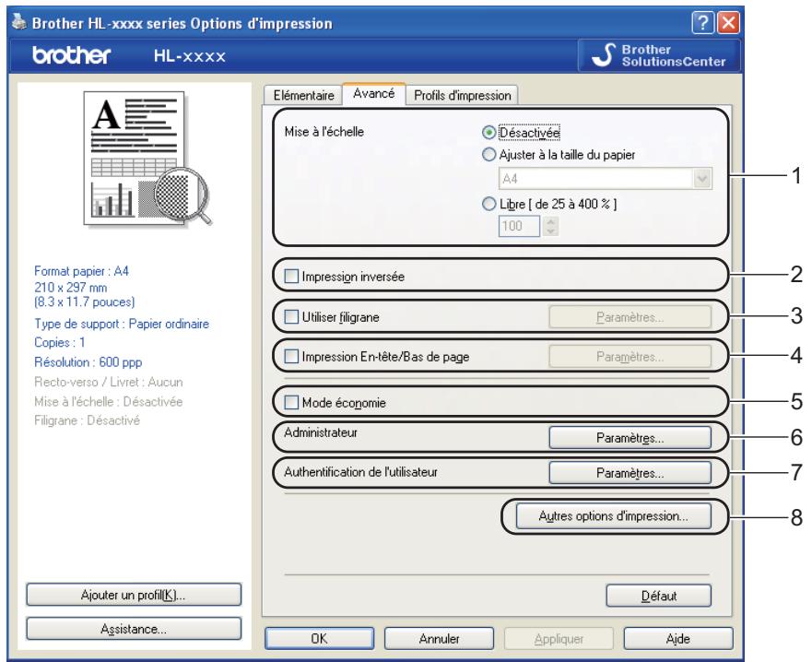Click Autres options d'impression button

(614, 516)
